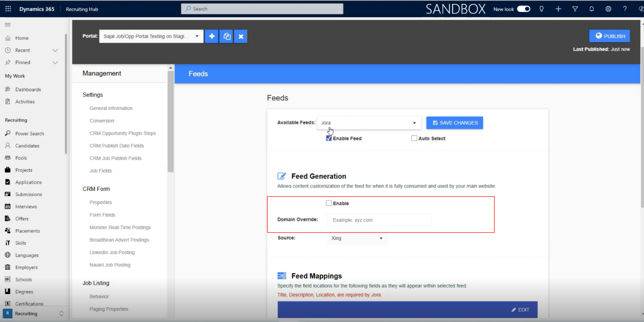The height and width of the screenshot is (322, 644).
Task: Click the plus quick create icon
Action: 558,9
